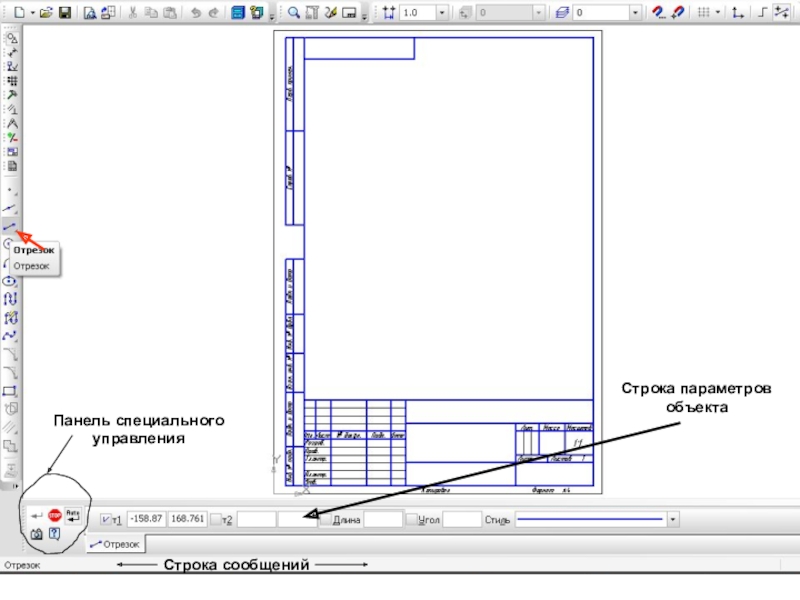The height and width of the screenshot is (600, 800).
Task: Enable the Длина checkbox
Action: pyautogui.click(x=325, y=519)
